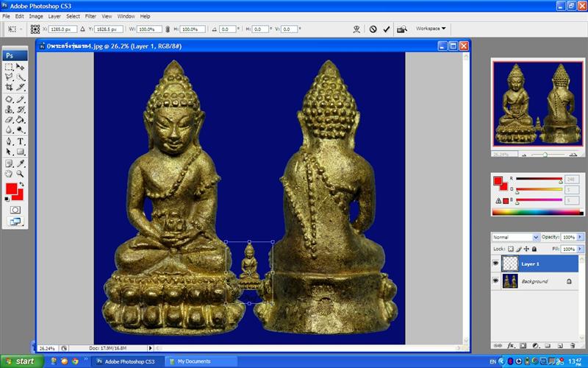Open the Filter menu
The height and width of the screenshot is (368, 588).
tap(90, 15)
